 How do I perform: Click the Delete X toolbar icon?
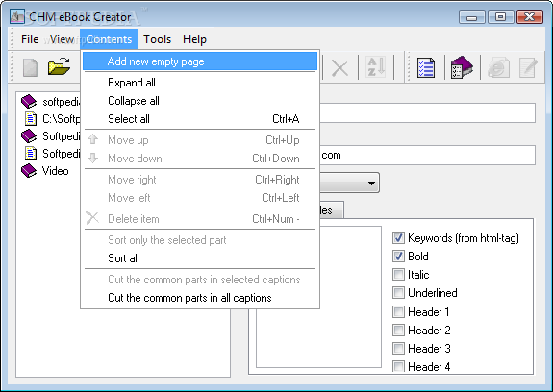pos(339,68)
